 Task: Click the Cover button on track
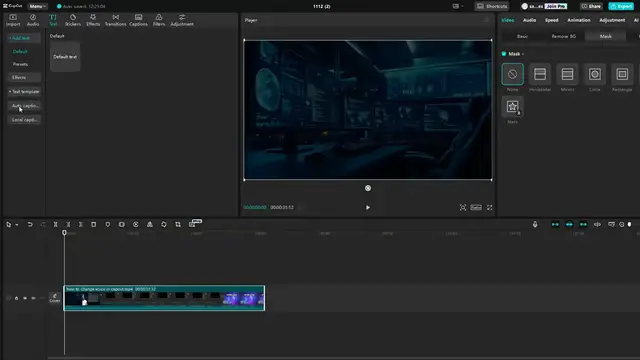point(55,298)
